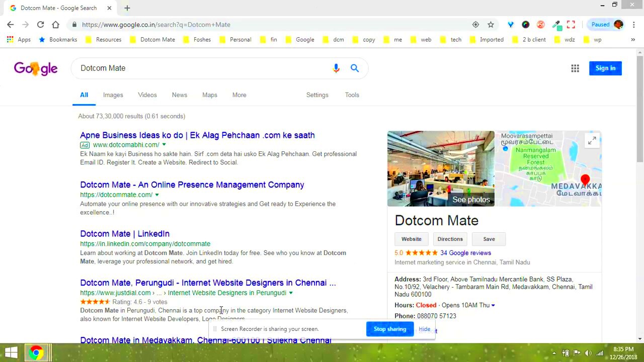Launch the red screen capture extension
This screenshot has width=644, height=362.
571,24
